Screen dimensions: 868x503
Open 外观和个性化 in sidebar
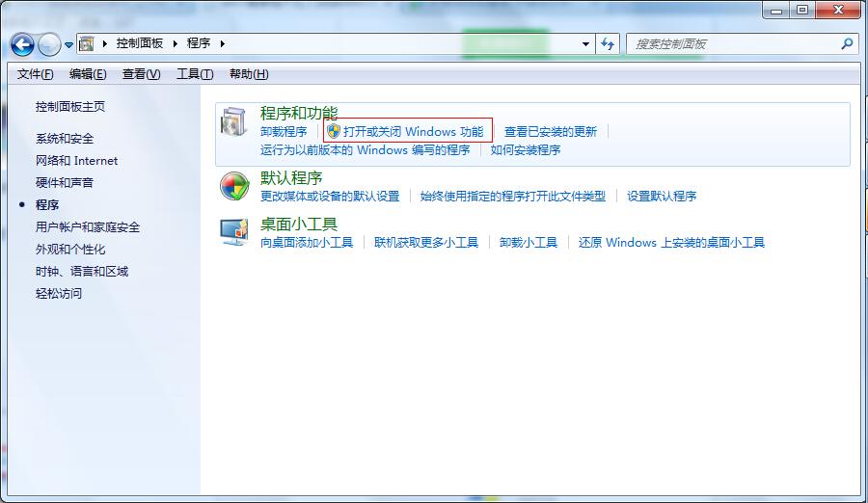click(x=70, y=249)
